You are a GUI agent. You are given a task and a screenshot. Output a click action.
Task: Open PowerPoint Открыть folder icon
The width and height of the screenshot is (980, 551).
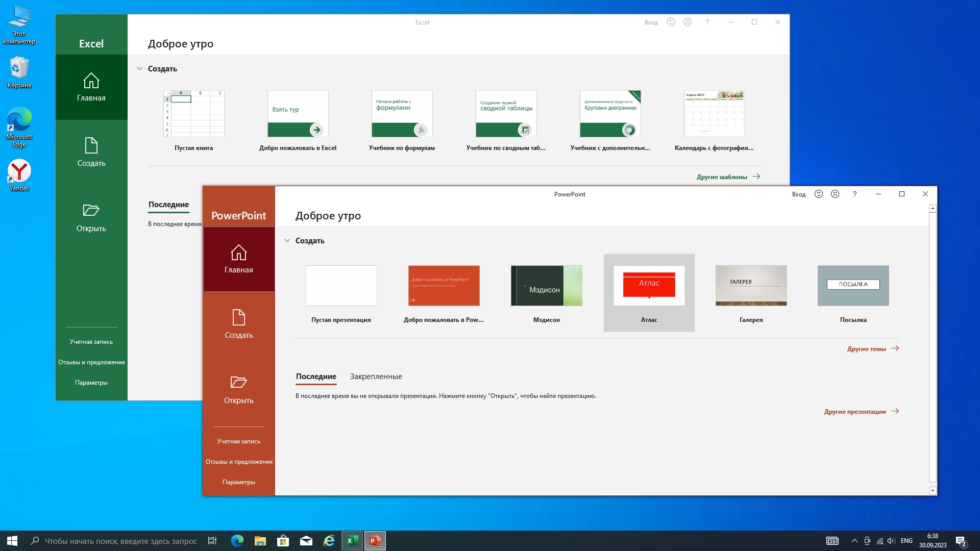point(238,383)
